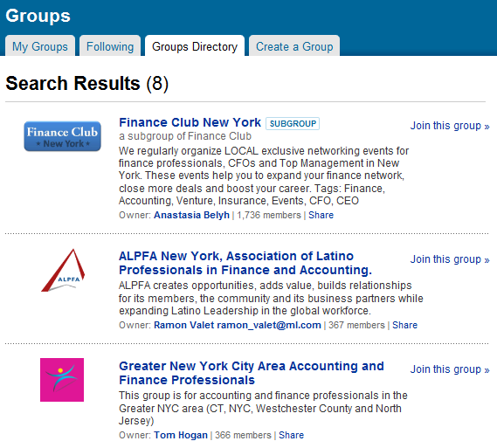The width and height of the screenshot is (497, 448).
Task: Open the Finance Club New York logo
Action: [62, 136]
